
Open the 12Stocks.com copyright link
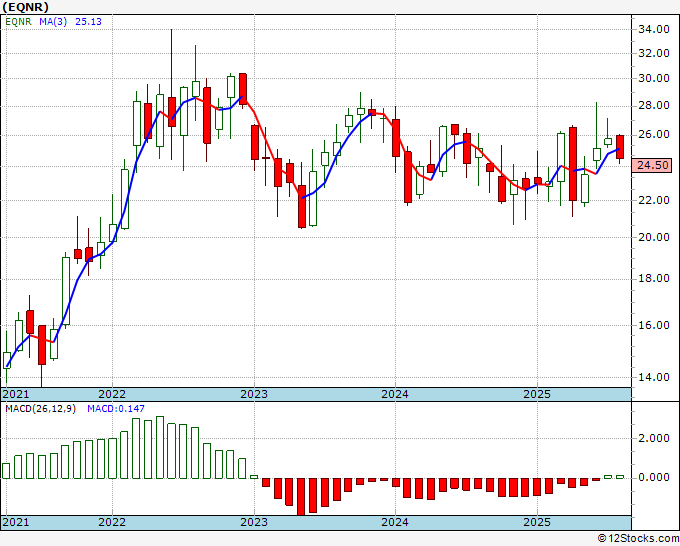click(638, 538)
